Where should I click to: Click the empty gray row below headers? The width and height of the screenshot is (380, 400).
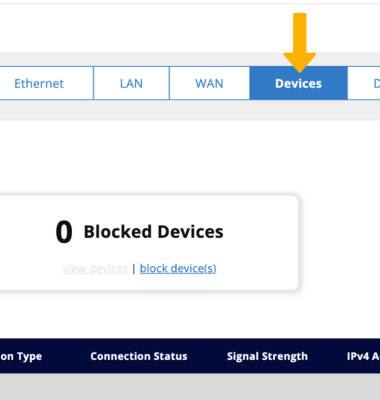[190, 387]
